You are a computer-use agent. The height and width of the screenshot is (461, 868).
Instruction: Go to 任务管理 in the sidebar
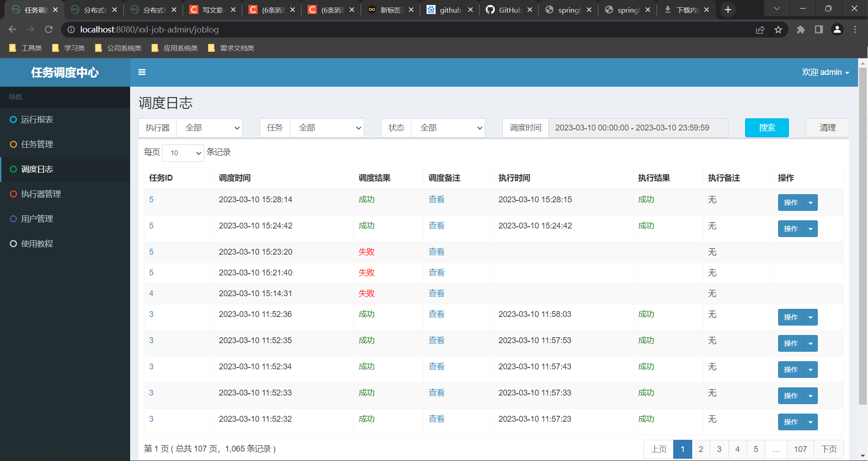tap(37, 144)
